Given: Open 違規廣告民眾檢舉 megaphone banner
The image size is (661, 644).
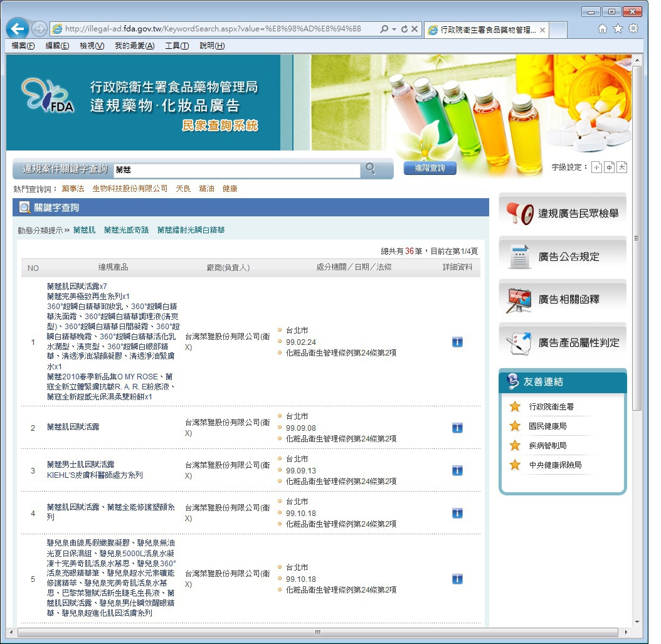Looking at the screenshot, I should pyautogui.click(x=563, y=213).
